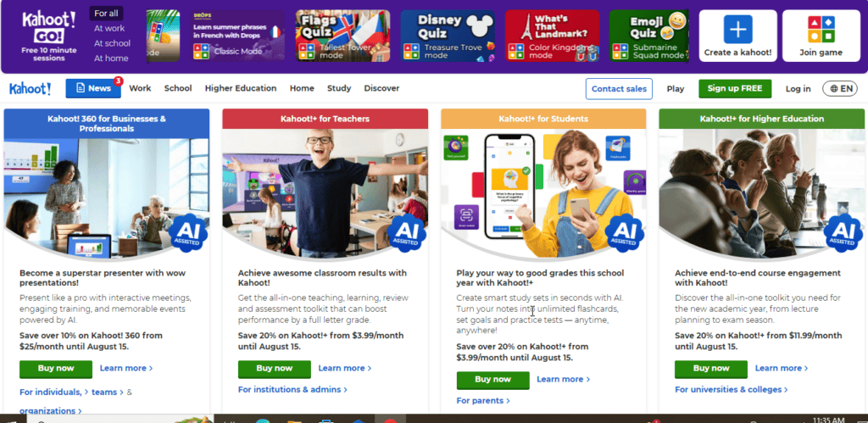
Task: Open the Discover menu
Action: click(x=381, y=88)
